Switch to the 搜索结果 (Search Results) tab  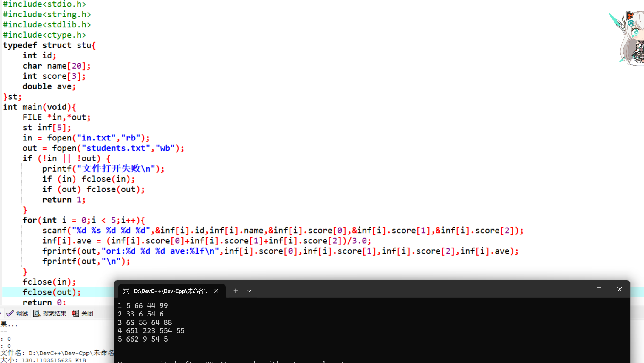point(54,313)
